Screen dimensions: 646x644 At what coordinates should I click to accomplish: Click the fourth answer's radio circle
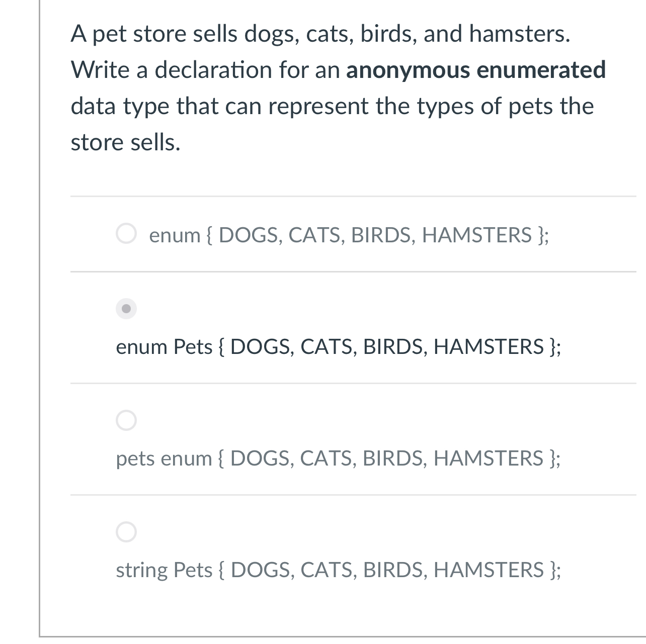pos(126,532)
